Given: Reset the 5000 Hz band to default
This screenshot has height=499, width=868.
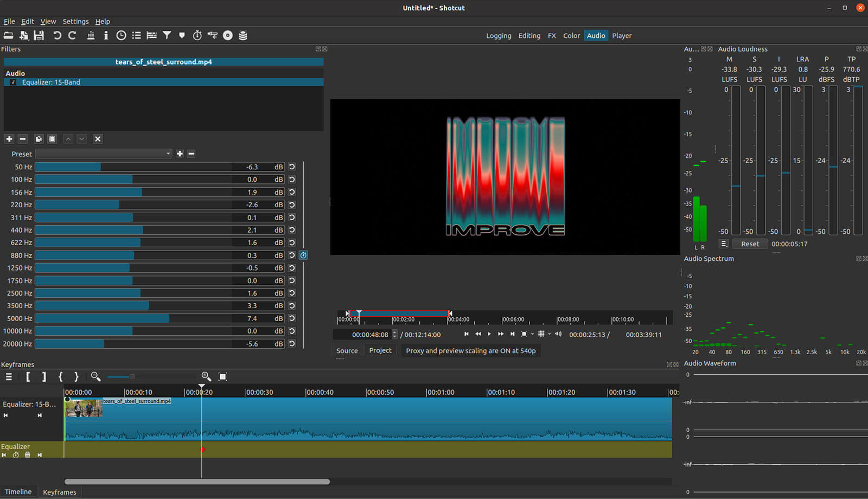Looking at the screenshot, I should pyautogui.click(x=292, y=318).
